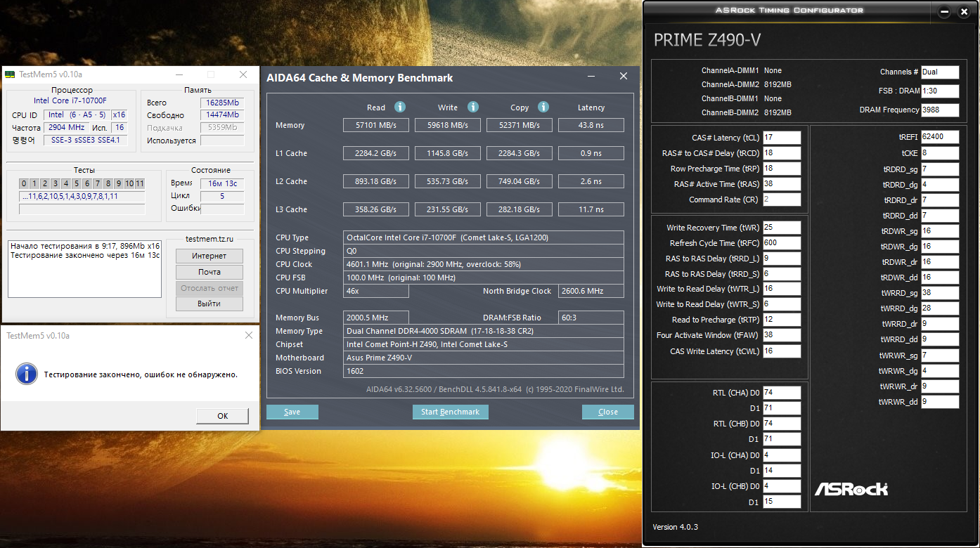Select the tWTR_L value field
Image resolution: width=980 pixels, height=548 pixels.
click(782, 289)
